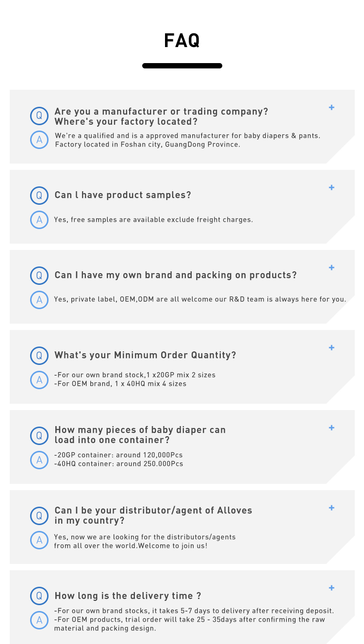Click Q icon beside product samples question
364x644 pixels.
click(x=39, y=196)
